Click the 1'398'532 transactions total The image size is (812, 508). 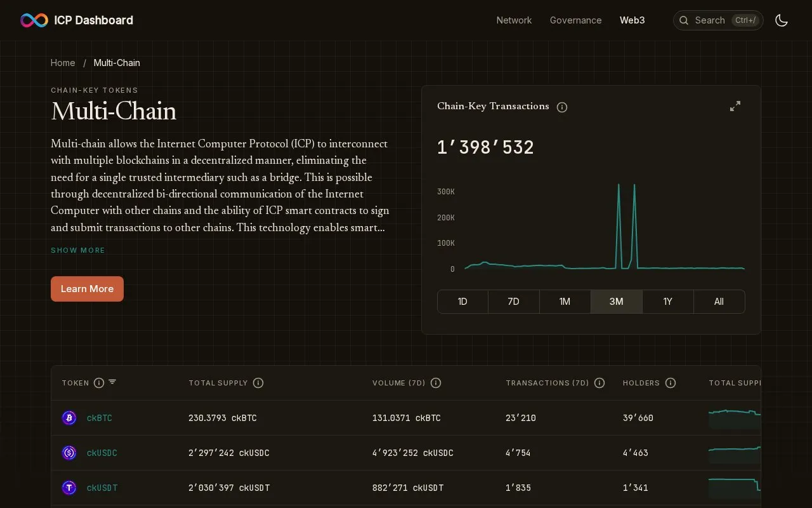point(485,147)
